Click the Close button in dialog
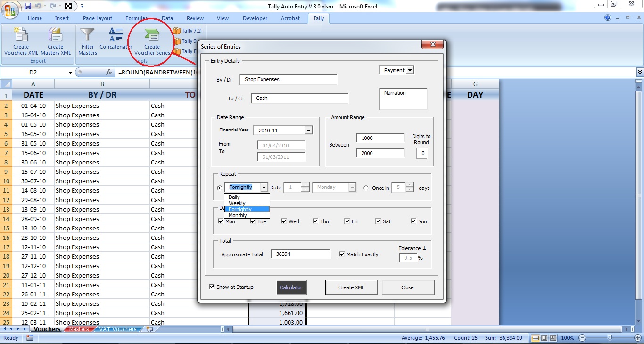644x344 pixels. (x=408, y=287)
